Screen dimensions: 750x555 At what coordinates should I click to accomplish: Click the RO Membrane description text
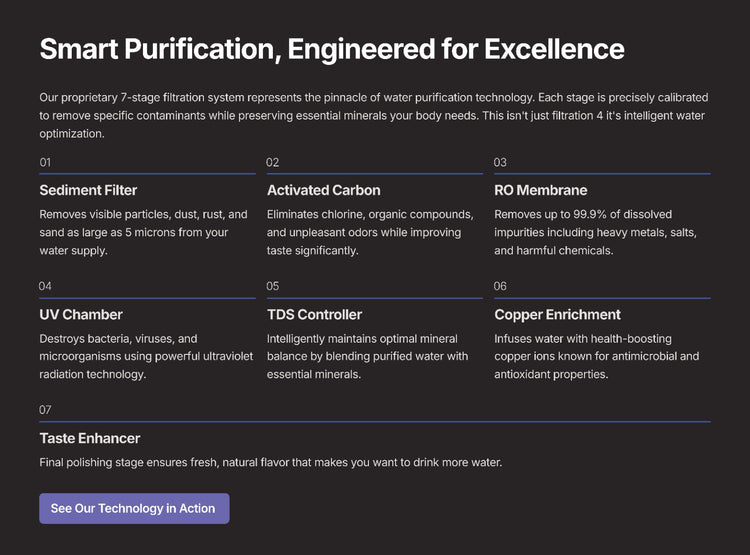(x=595, y=232)
